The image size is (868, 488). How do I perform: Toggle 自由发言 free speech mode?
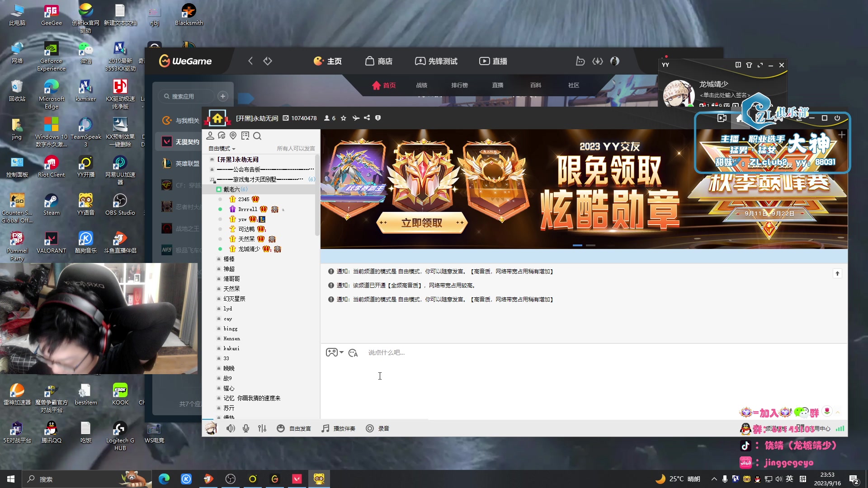(x=294, y=428)
